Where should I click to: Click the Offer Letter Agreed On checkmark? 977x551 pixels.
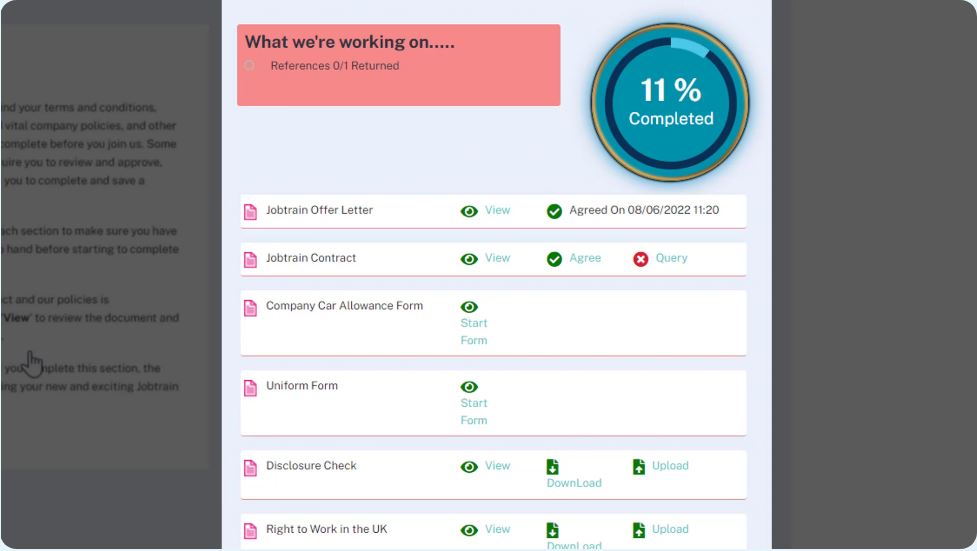554,211
